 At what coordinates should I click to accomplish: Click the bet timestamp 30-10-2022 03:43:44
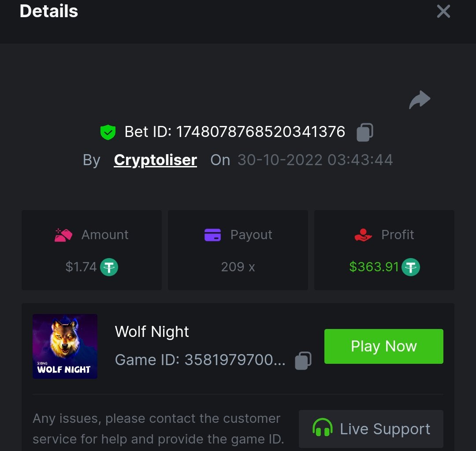click(x=315, y=160)
